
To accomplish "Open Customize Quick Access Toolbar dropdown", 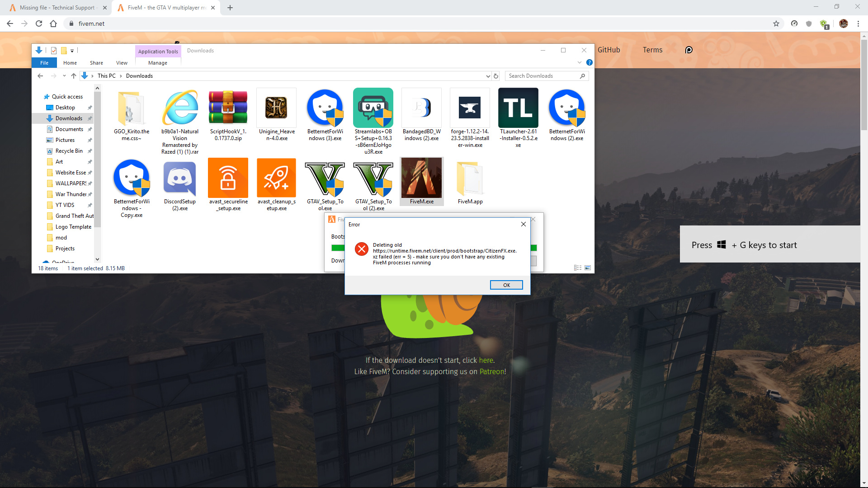I will (72, 51).
